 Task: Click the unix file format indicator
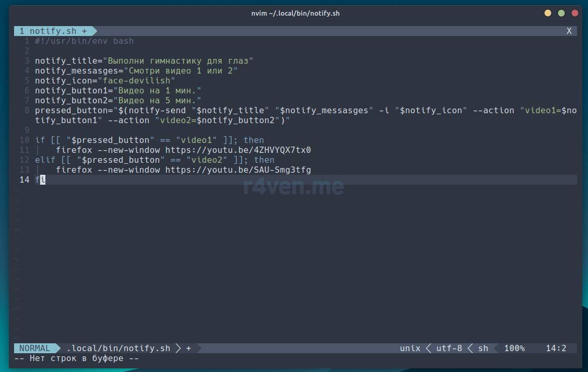tap(410, 349)
